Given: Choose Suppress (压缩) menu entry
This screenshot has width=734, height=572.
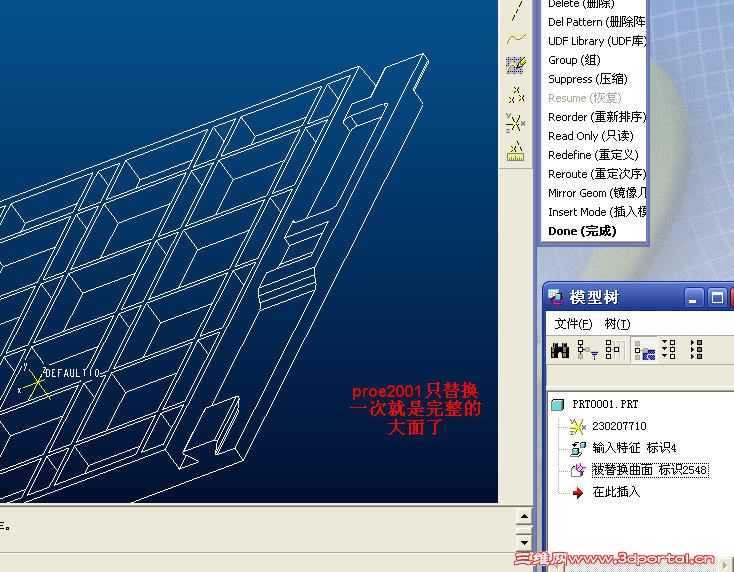Looking at the screenshot, I should [x=587, y=79].
